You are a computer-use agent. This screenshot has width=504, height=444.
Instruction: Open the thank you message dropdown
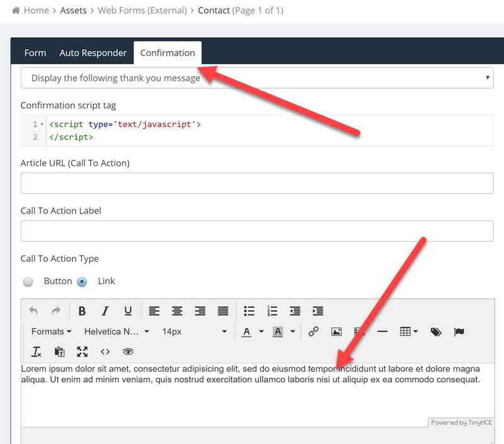point(257,77)
